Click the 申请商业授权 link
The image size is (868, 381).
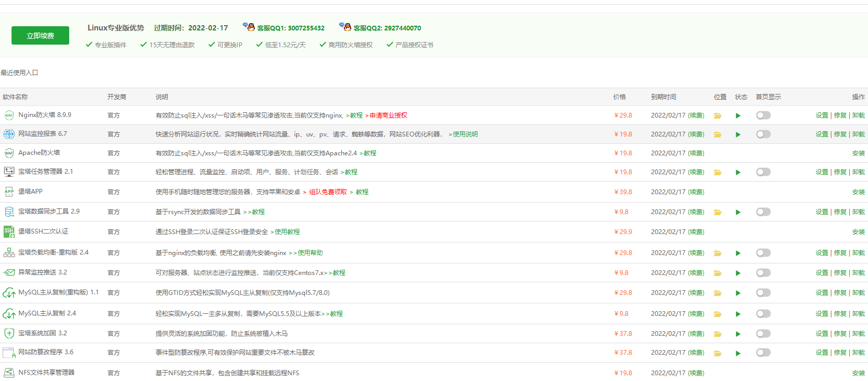388,115
